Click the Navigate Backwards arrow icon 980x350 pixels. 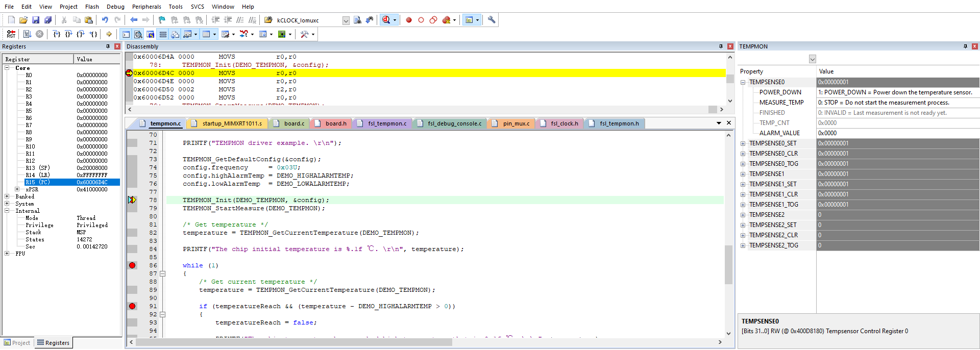pyautogui.click(x=134, y=20)
